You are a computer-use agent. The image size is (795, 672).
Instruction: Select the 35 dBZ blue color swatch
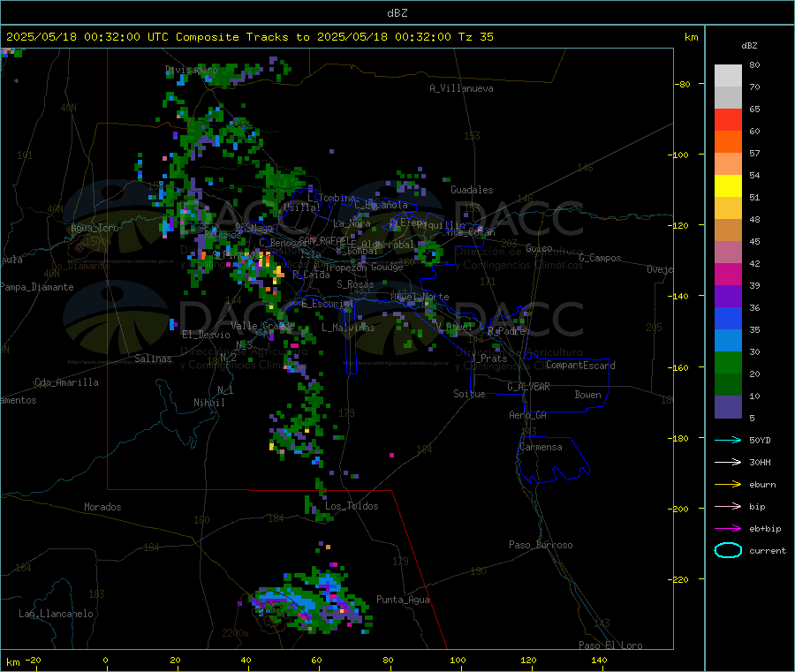728,318
